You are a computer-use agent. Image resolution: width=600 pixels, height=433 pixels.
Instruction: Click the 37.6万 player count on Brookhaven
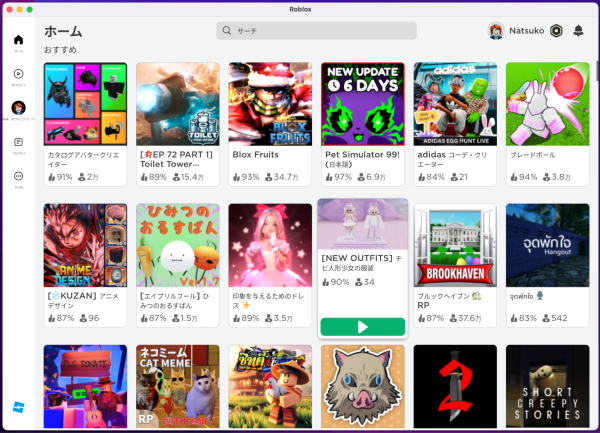(465, 318)
